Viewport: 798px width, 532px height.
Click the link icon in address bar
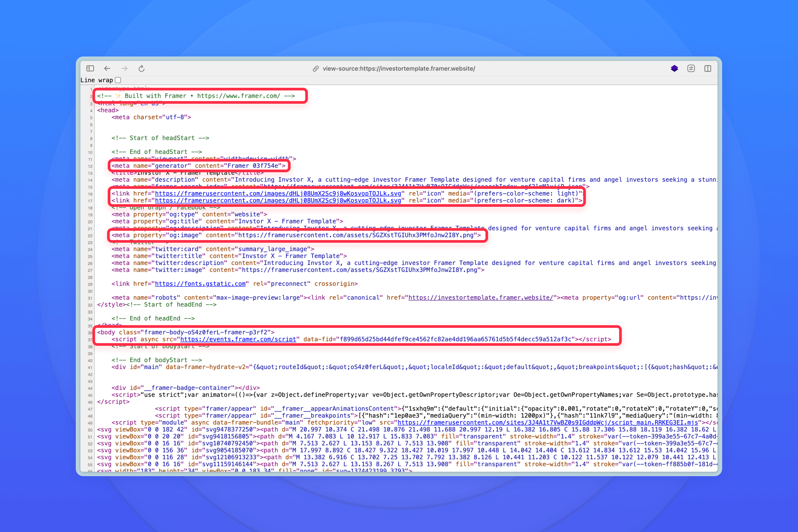tap(316, 68)
